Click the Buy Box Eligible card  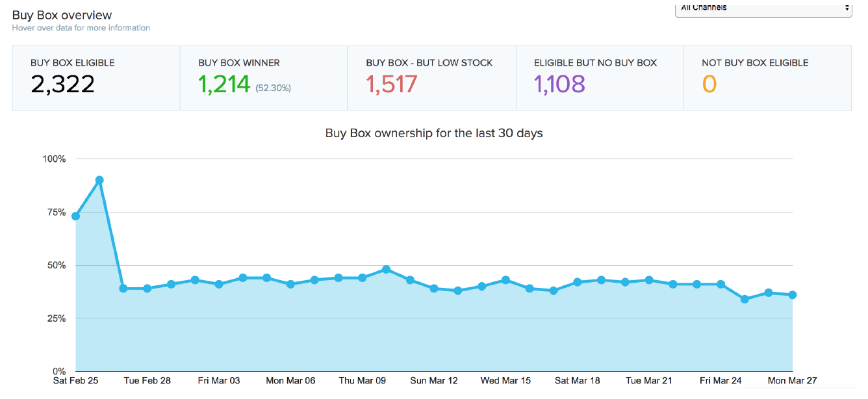[96, 78]
